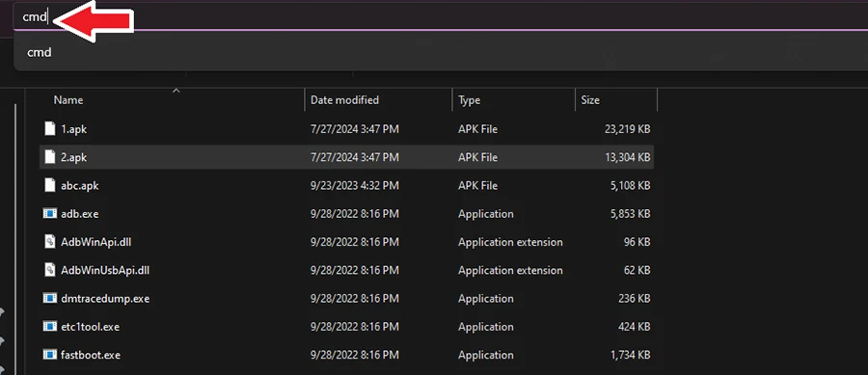Click the sort direction arrow above Name
The width and height of the screenshot is (868, 375).
pos(176,91)
